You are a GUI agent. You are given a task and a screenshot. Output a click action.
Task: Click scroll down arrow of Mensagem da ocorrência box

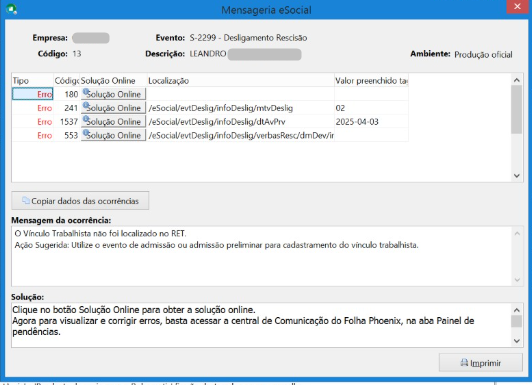pos(517,280)
